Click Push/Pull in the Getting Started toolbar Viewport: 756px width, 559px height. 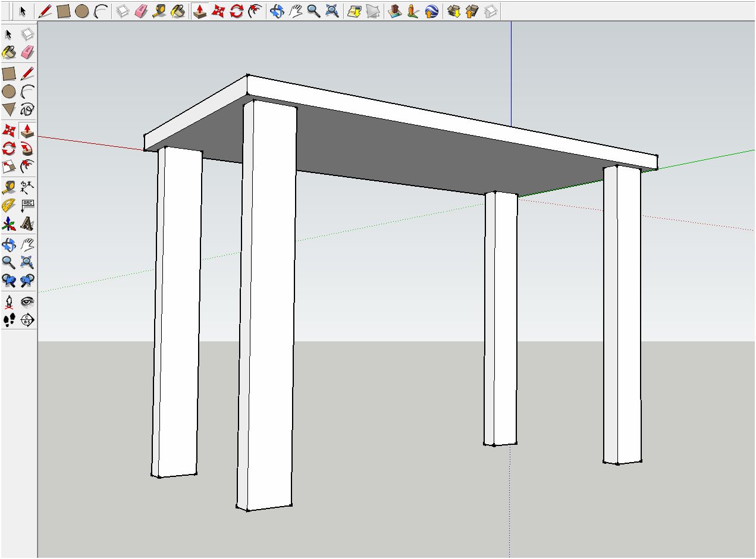(x=200, y=11)
